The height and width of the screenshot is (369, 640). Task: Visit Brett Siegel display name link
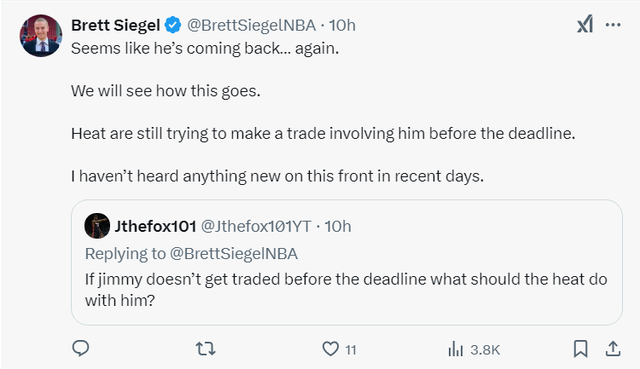pyautogui.click(x=116, y=25)
